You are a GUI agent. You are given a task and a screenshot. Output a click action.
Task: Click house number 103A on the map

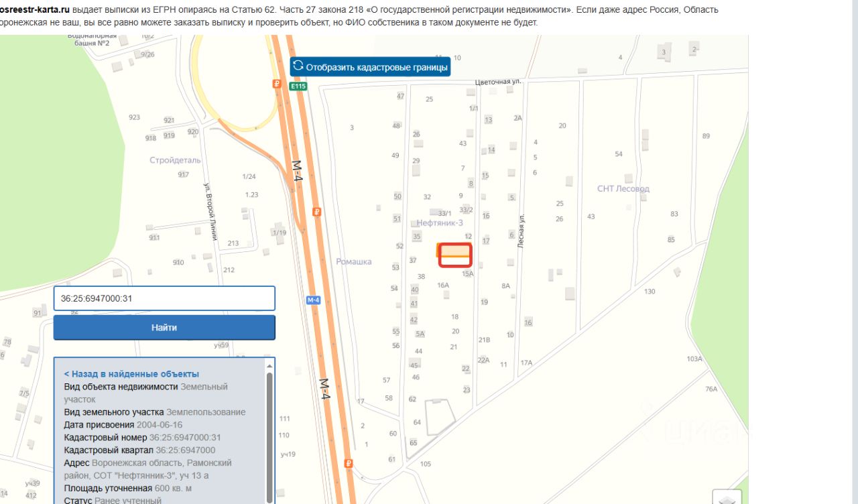(694, 359)
